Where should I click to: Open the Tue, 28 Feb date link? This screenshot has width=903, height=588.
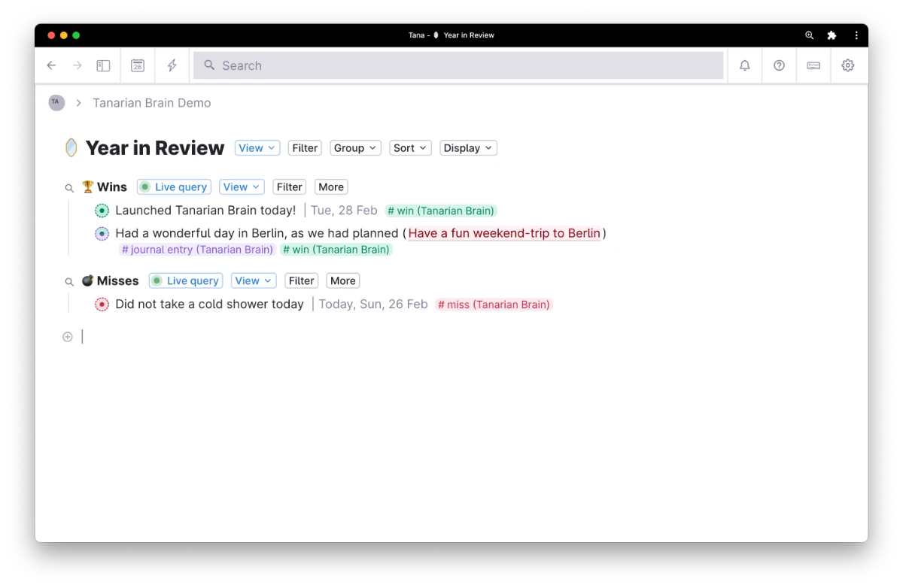pyautogui.click(x=344, y=211)
